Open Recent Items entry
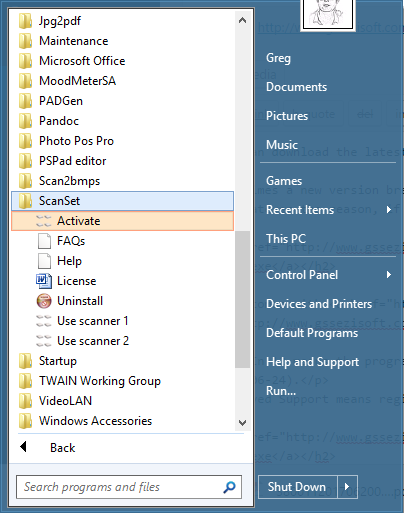404x513 pixels. click(300, 210)
